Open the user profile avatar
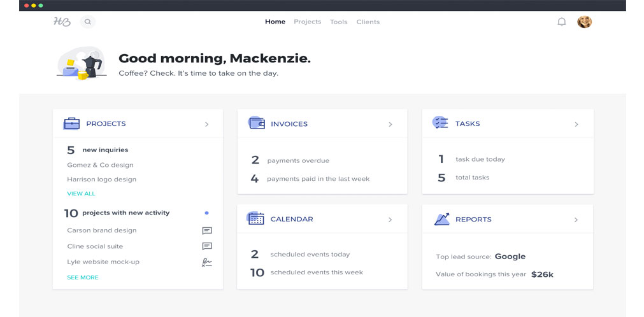 pyautogui.click(x=584, y=22)
